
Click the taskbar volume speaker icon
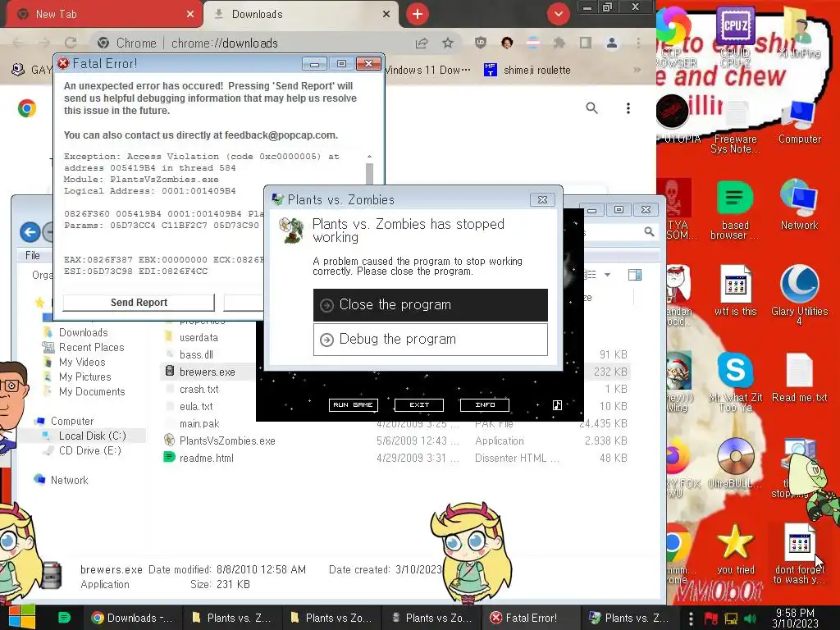coord(751,619)
